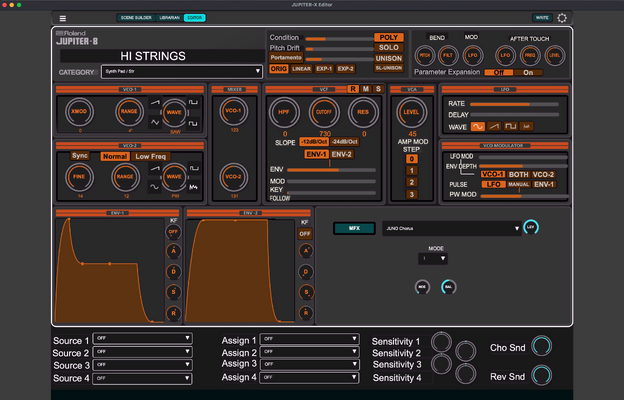Open the Source 3 dropdown
The image size is (624, 400).
point(142,365)
